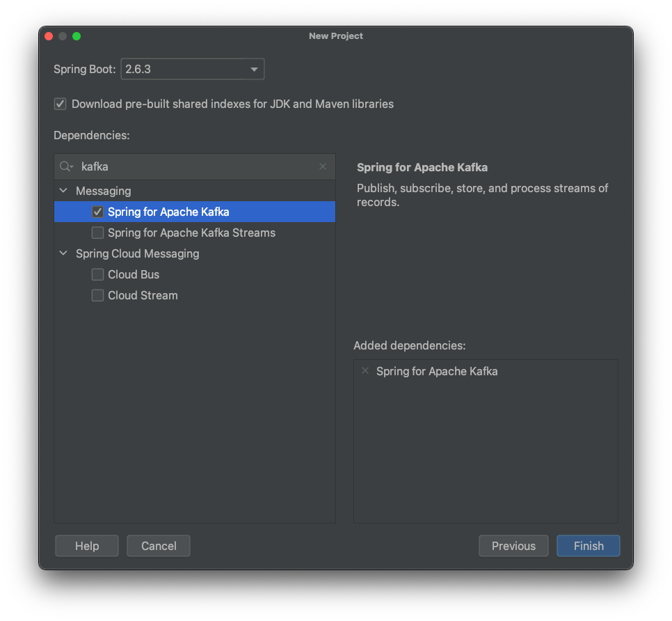Select the Spring for Apache Kafka Streams item
Screen dimensions: 672x621
click(x=191, y=233)
